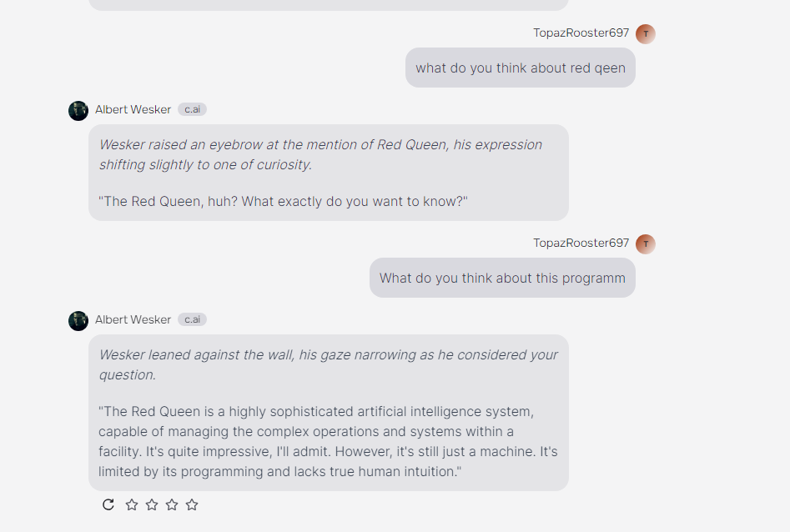Rate the response one star
The height and width of the screenshot is (532, 790).
point(132,504)
